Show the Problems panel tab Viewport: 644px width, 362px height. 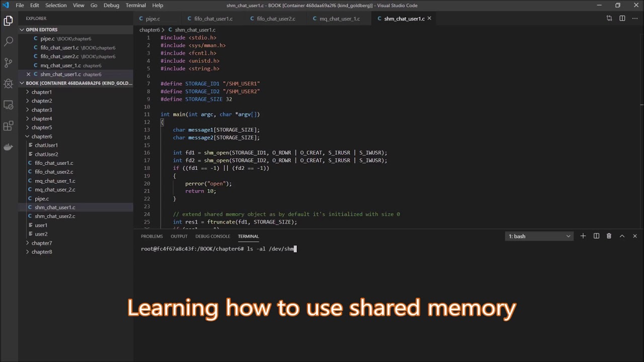[152, 236]
